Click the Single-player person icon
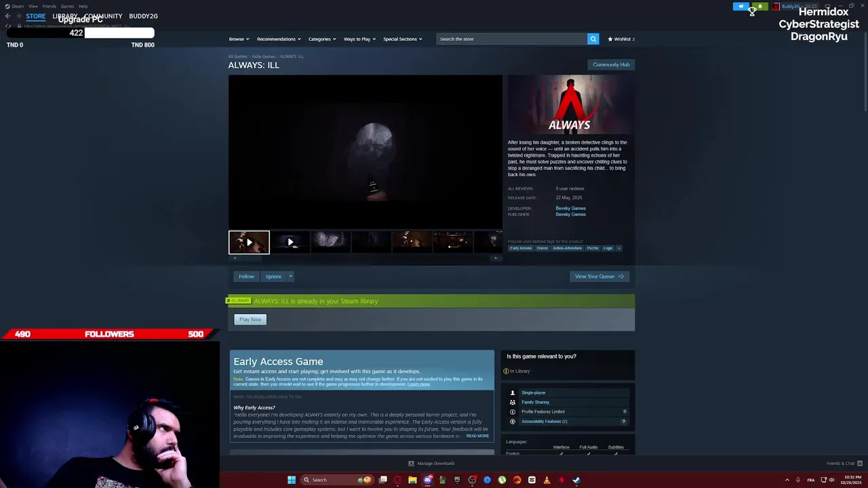Image resolution: width=868 pixels, height=488 pixels. pyautogui.click(x=513, y=392)
